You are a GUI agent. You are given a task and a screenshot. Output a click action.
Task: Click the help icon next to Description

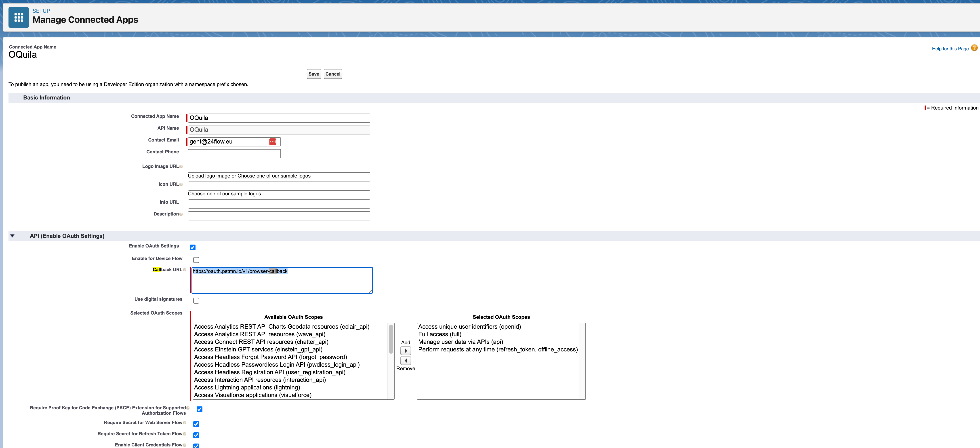181,214
